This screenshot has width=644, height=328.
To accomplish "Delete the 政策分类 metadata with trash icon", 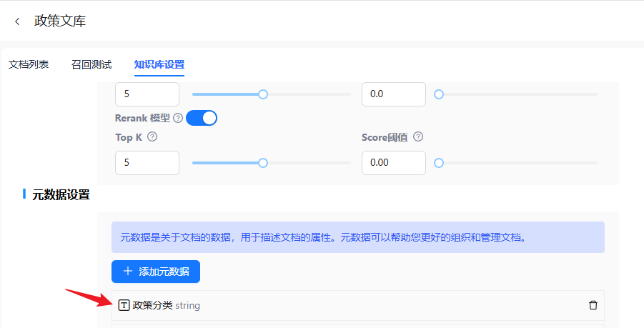I will click(593, 305).
